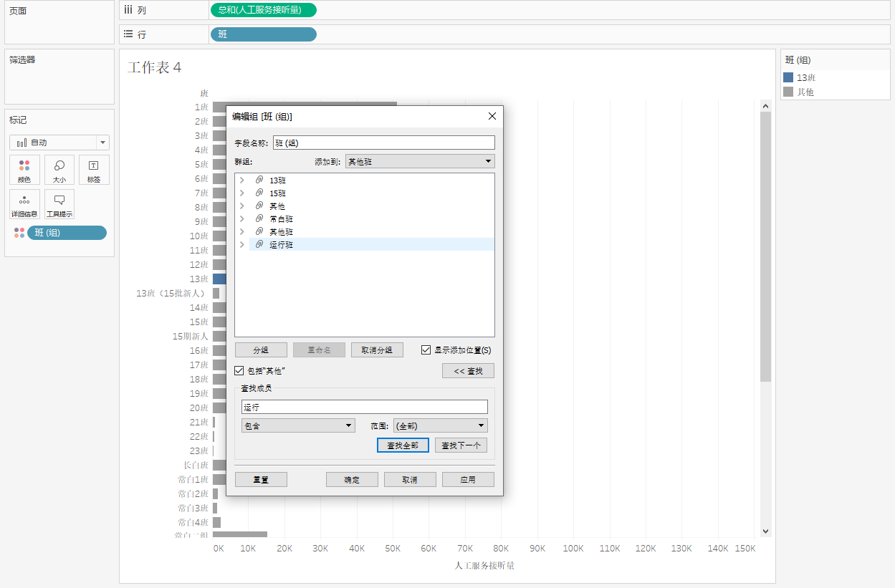
Task: Select 班 (组) pill in marks card
Action: pos(67,233)
